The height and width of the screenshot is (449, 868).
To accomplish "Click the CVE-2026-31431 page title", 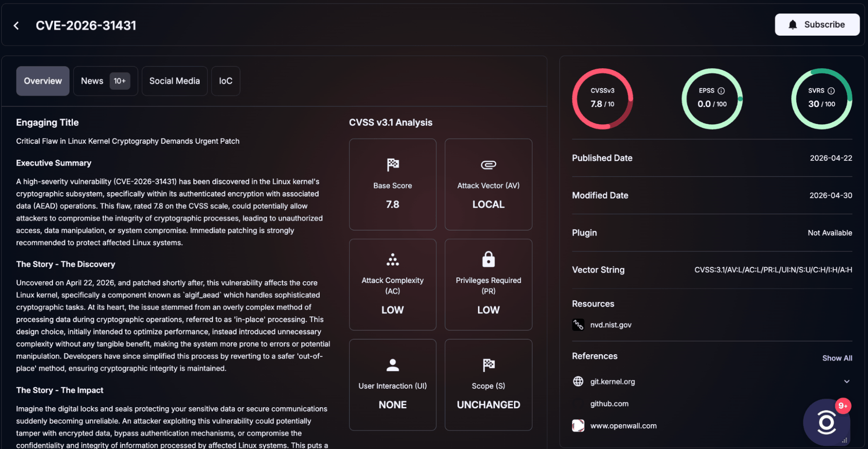I will 86,26.
